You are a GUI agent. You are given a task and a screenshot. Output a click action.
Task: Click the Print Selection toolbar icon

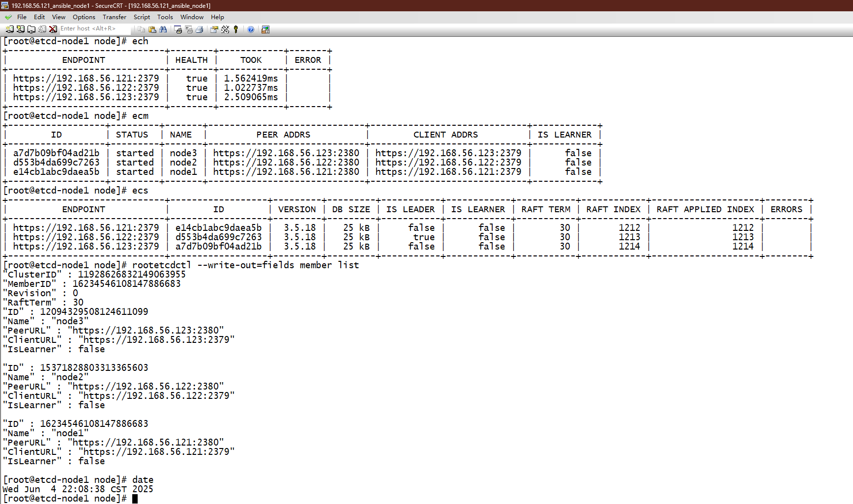[189, 29]
